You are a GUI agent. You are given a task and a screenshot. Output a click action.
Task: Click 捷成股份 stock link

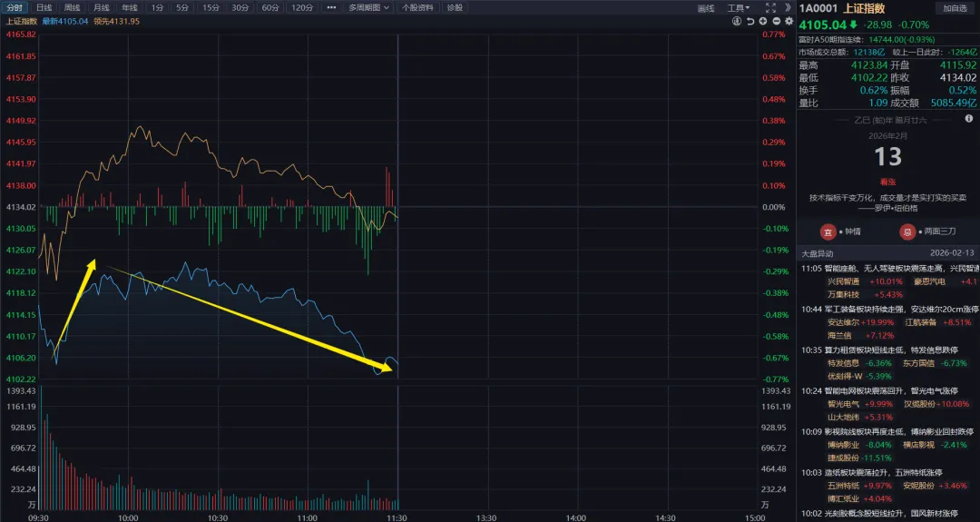pyautogui.click(x=843, y=458)
